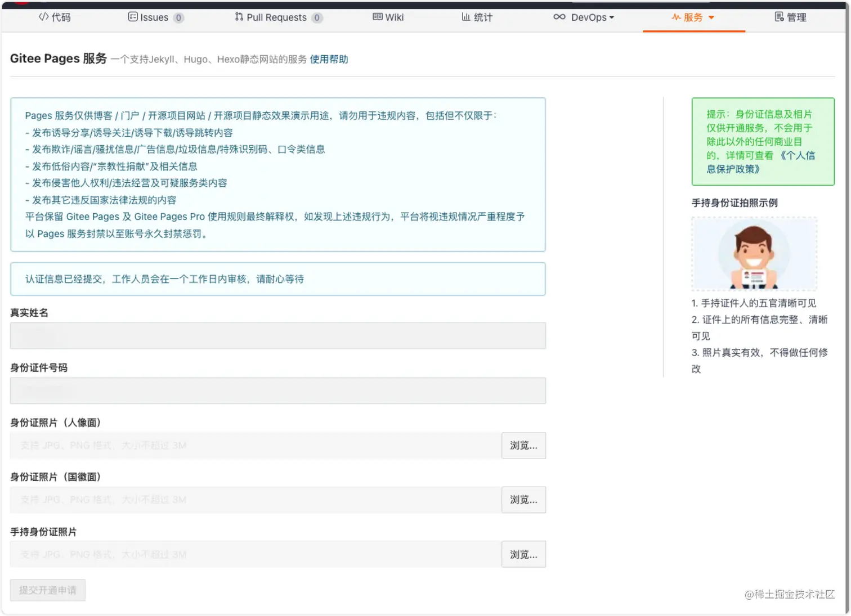Click 浏览 for the portrait ID photo
851x616 pixels.
[x=523, y=445]
